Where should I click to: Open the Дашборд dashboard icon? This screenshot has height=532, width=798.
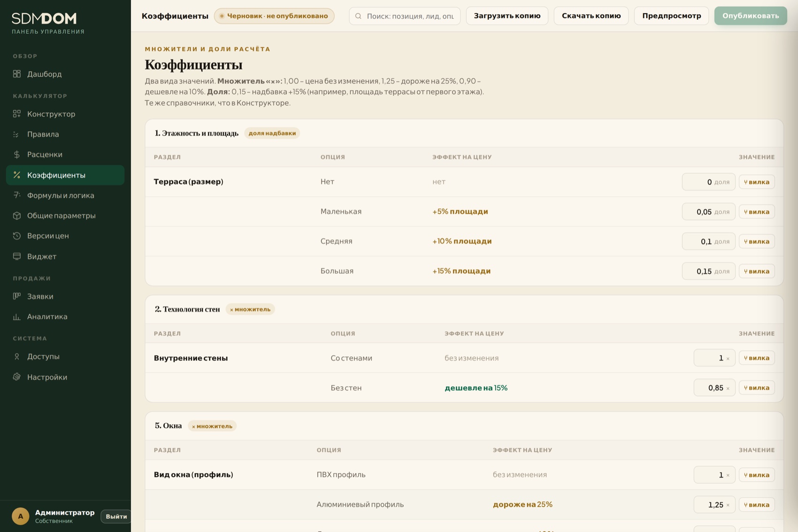pos(17,74)
